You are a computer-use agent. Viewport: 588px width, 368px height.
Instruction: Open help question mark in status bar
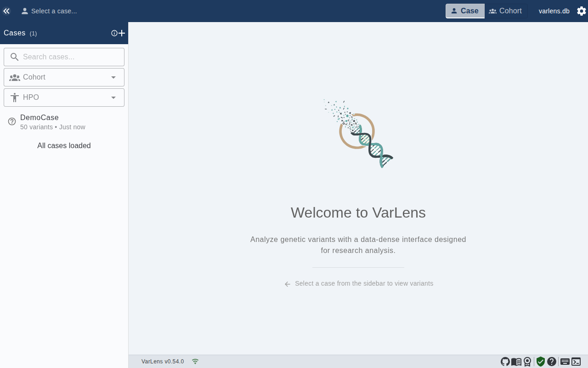(552, 362)
